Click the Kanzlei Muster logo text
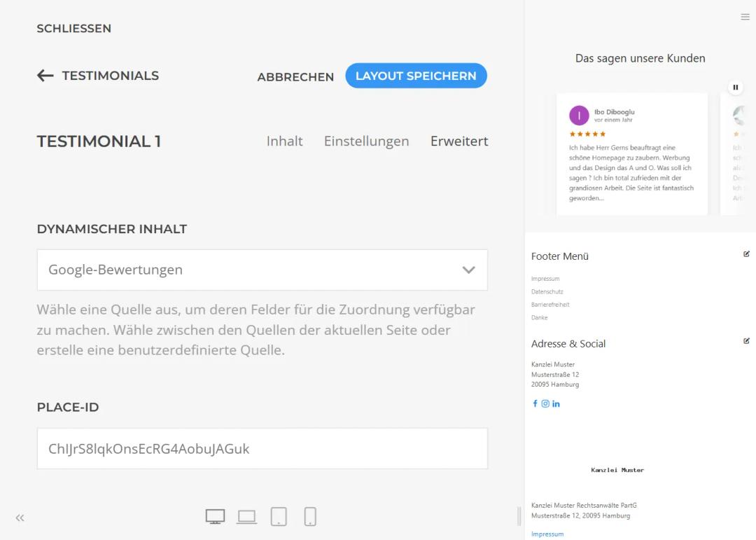 (x=617, y=469)
